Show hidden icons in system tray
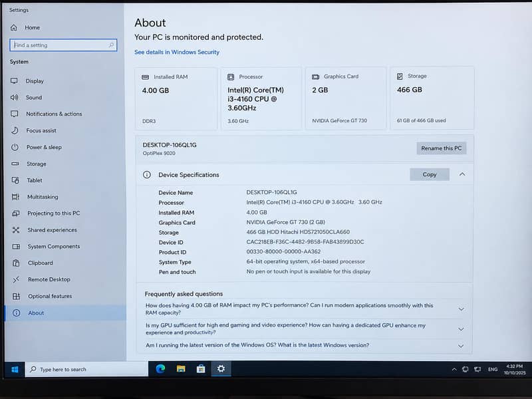 click(454, 369)
